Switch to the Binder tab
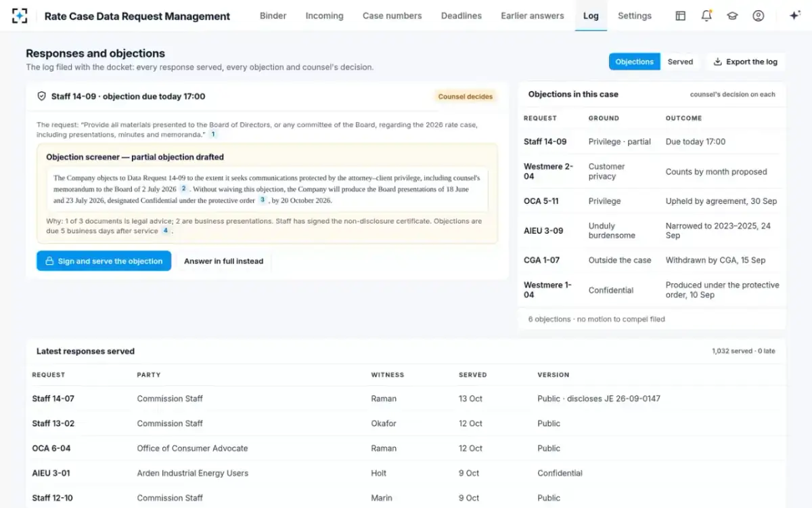The width and height of the screenshot is (812, 508). [x=273, y=16]
